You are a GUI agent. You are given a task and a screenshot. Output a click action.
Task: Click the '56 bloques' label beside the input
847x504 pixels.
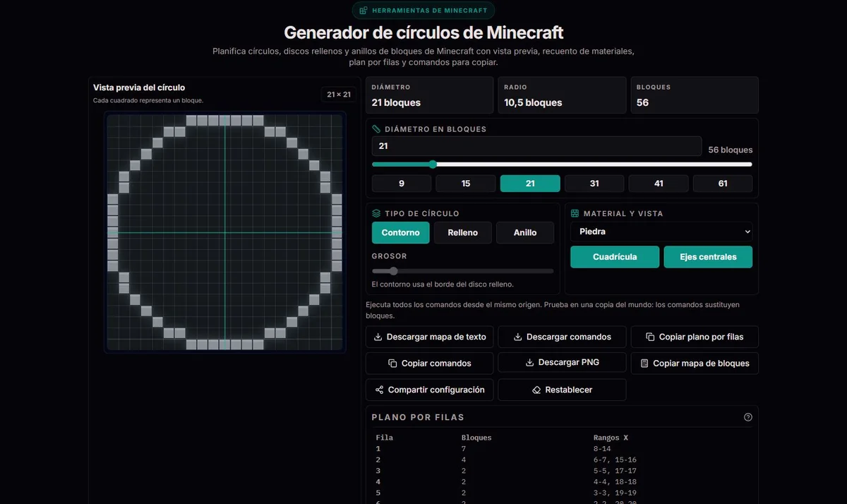pyautogui.click(x=730, y=150)
